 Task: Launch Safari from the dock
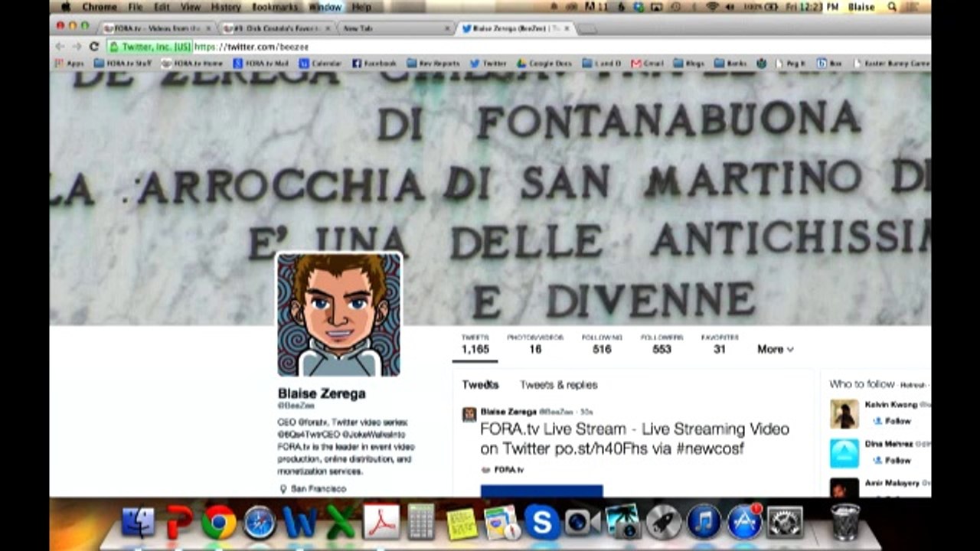(x=260, y=523)
